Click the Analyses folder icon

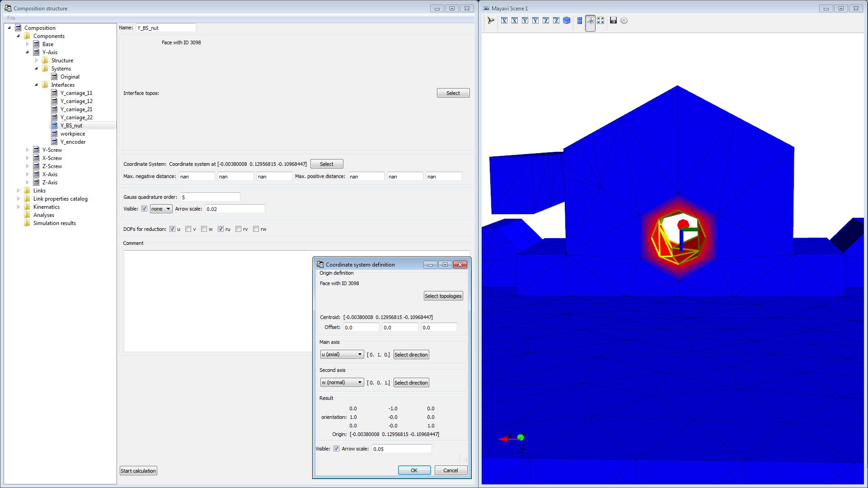click(27, 215)
